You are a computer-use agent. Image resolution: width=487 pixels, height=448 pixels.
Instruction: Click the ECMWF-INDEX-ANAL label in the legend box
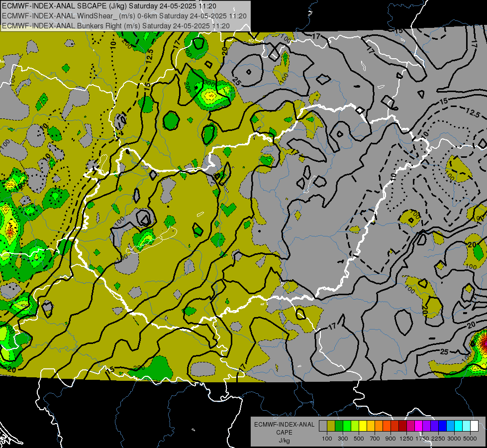(284, 425)
